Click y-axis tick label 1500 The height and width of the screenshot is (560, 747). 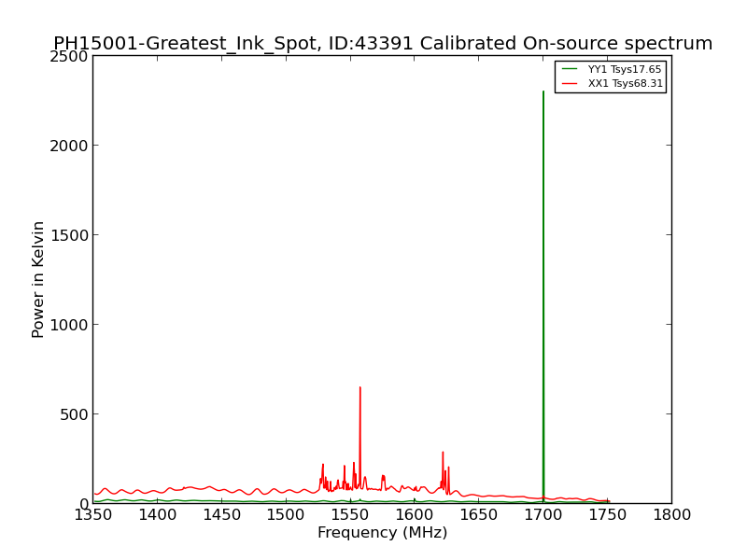coord(69,235)
